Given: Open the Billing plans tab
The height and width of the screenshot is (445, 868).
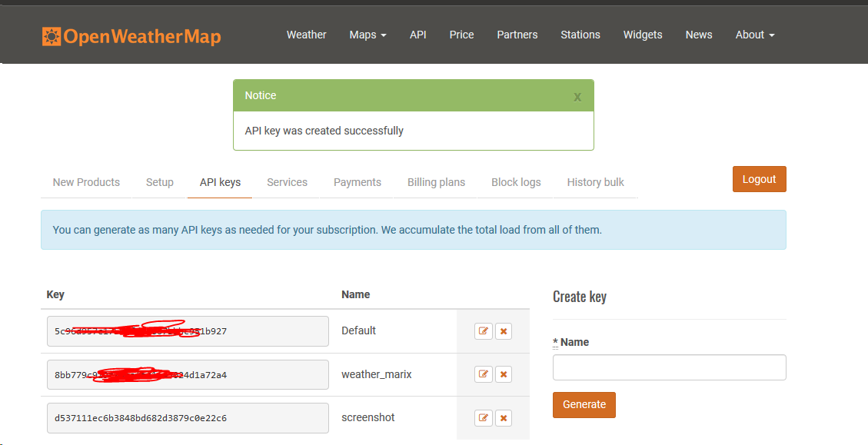Looking at the screenshot, I should [x=436, y=182].
